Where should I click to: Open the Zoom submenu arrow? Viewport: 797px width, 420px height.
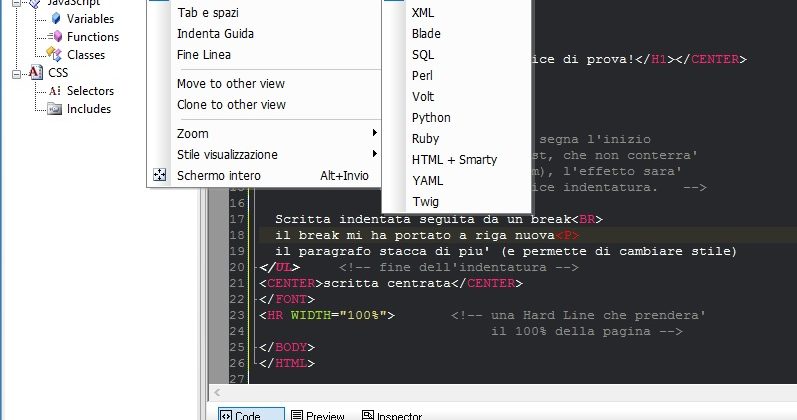(374, 133)
